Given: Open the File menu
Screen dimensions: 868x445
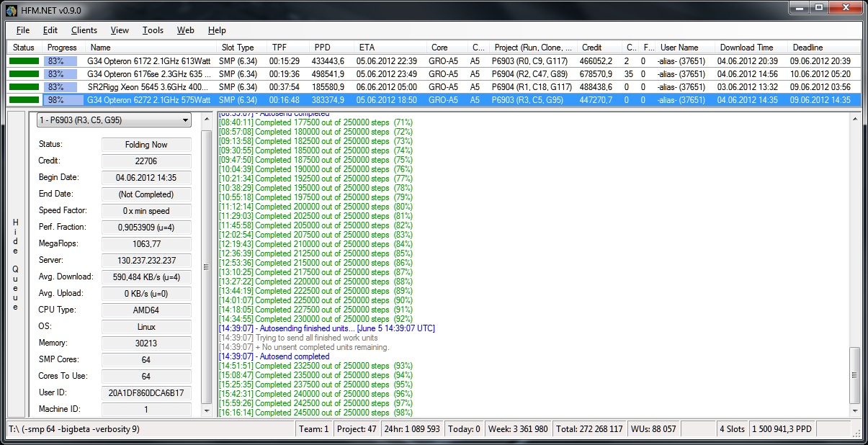Looking at the screenshot, I should 22,30.
